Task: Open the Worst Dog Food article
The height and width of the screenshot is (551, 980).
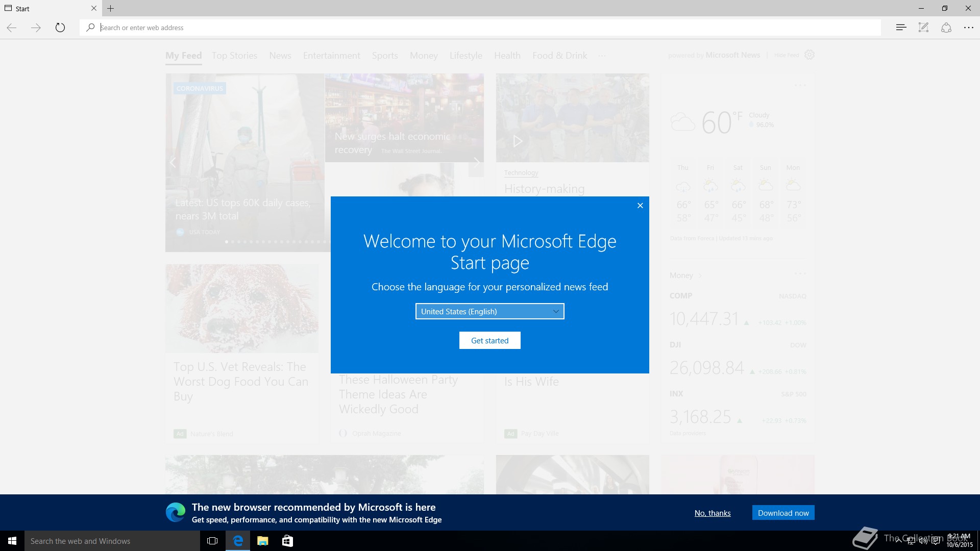Action: pos(241,382)
